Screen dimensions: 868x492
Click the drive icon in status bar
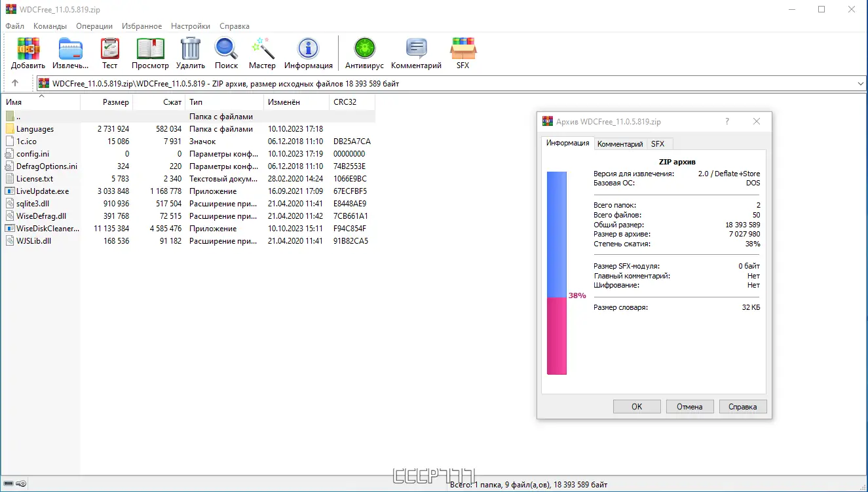[9, 484]
